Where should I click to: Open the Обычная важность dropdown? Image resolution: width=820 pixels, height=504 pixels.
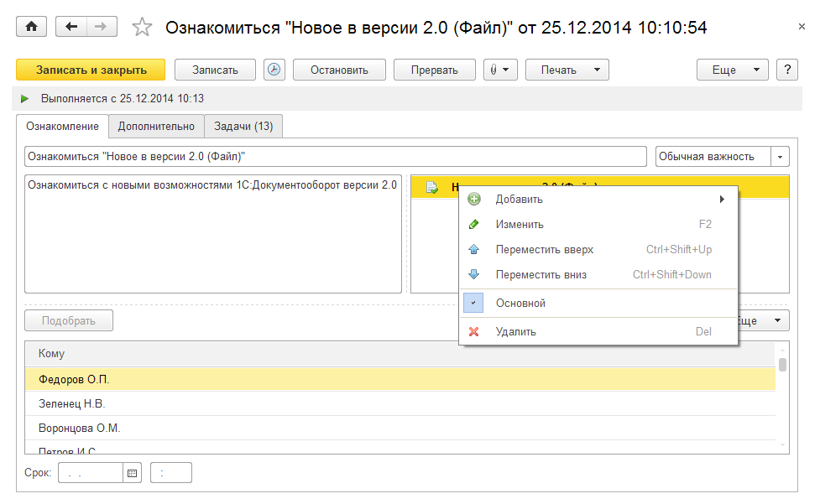pyautogui.click(x=781, y=157)
